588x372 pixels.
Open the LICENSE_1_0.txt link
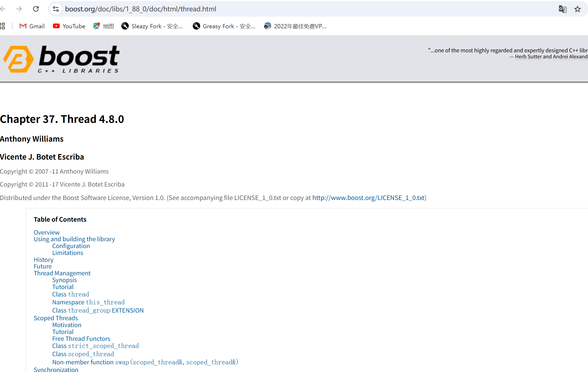[x=369, y=198]
